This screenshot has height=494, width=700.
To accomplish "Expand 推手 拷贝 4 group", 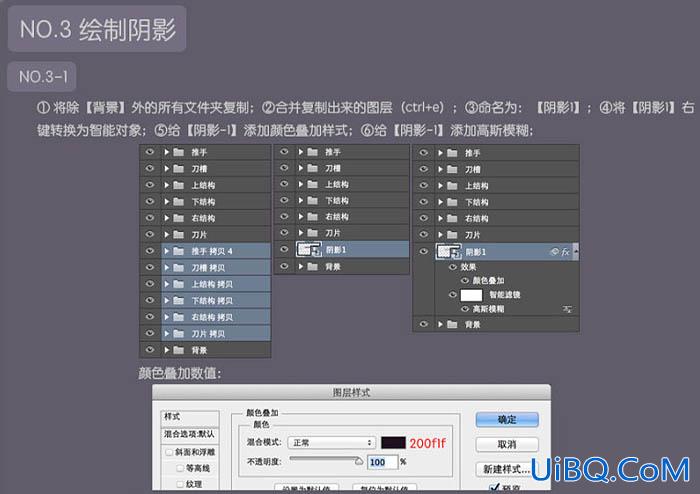I will (167, 251).
